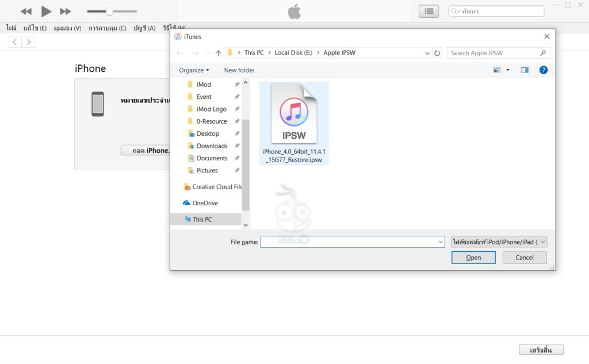
Task: Open the Up Next list icon in iTunes
Action: pos(428,10)
